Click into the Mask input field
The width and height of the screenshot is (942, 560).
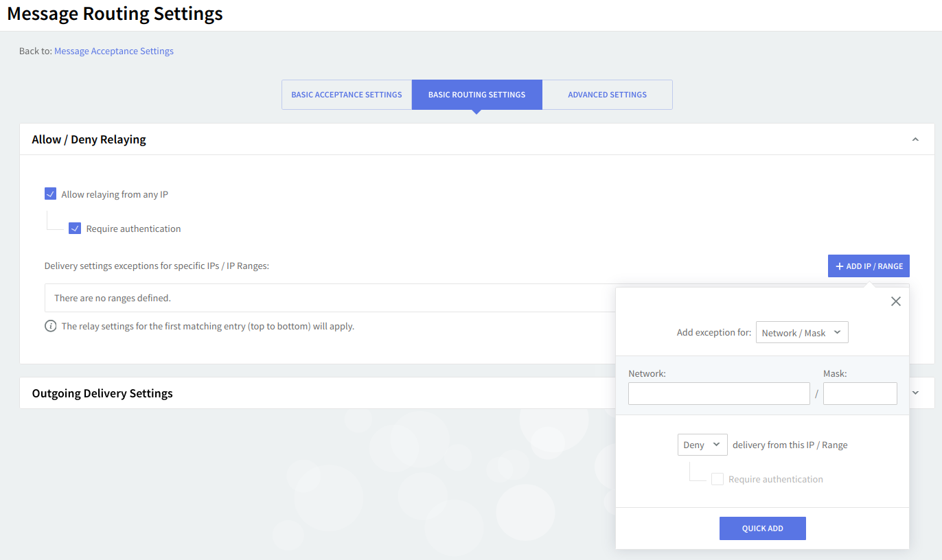click(860, 393)
